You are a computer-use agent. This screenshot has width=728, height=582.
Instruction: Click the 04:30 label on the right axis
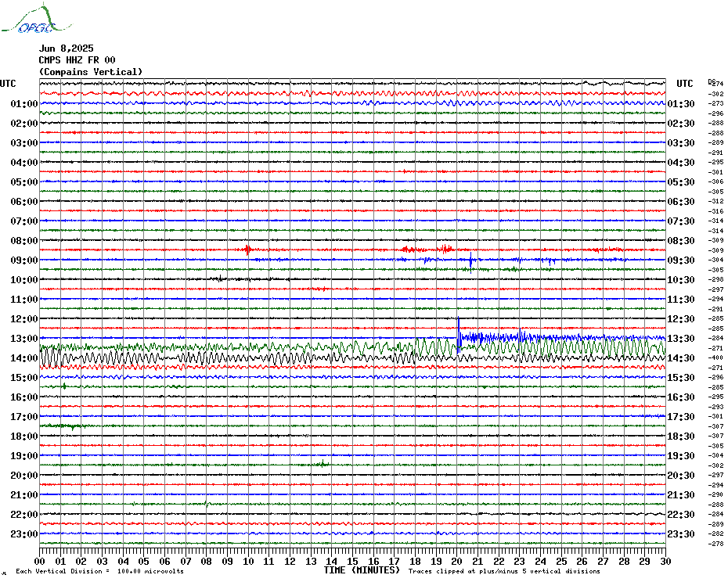point(681,163)
